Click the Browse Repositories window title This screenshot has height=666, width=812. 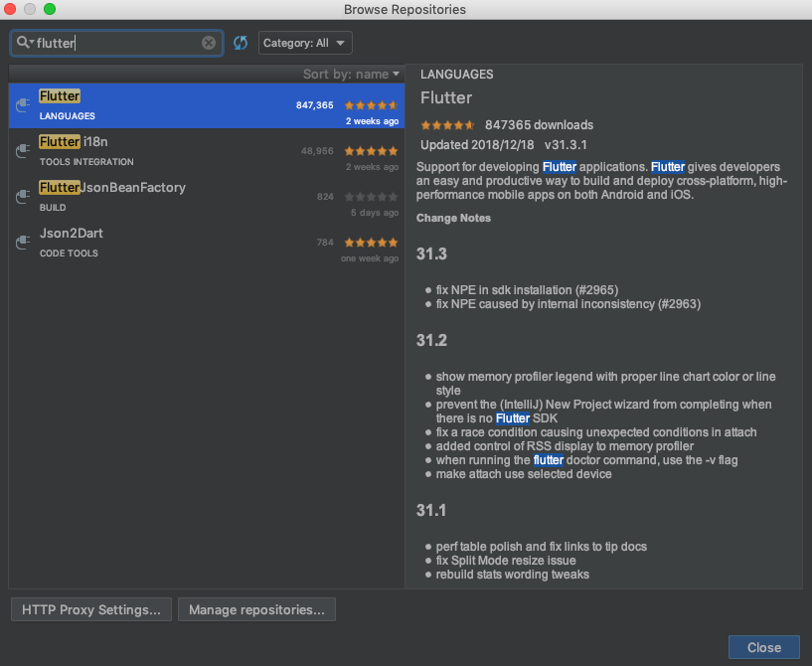tap(405, 9)
